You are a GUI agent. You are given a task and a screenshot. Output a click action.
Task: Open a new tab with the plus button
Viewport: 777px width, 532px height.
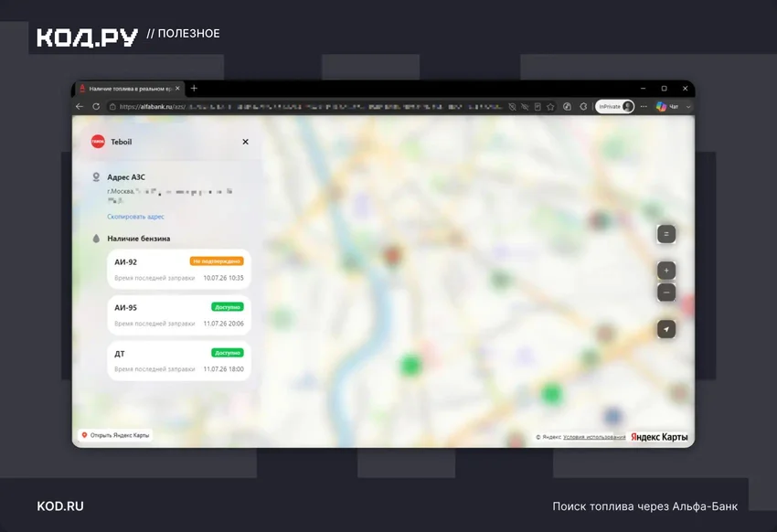tap(194, 88)
